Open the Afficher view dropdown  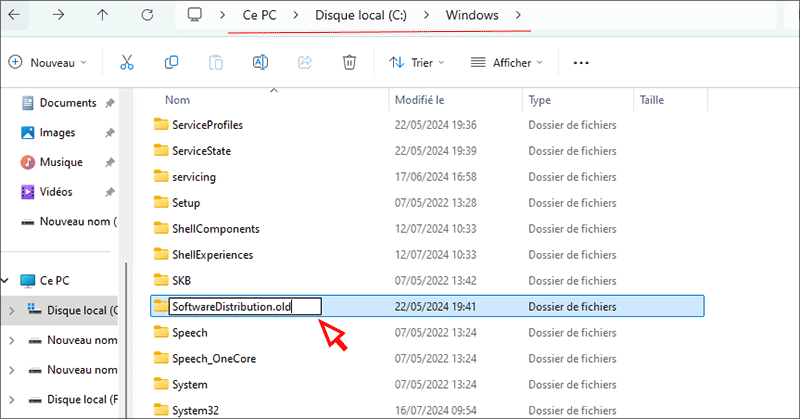click(506, 62)
